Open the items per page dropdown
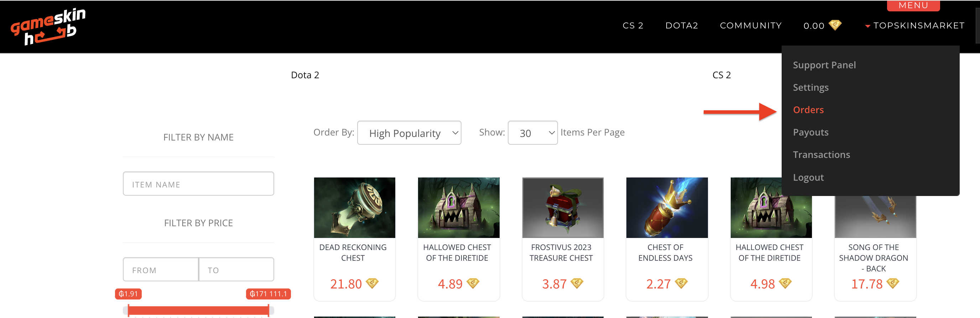 (532, 133)
